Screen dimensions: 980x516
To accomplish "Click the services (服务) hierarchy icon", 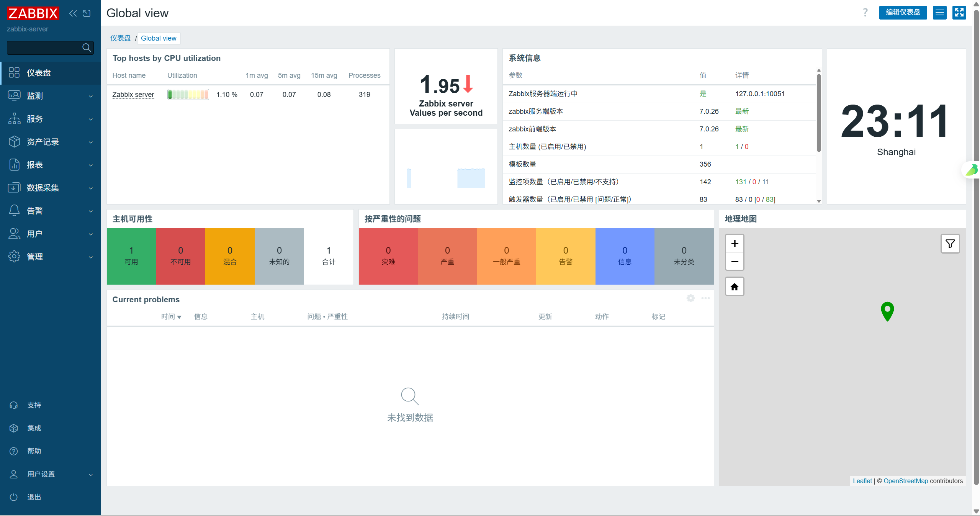I will coord(14,119).
